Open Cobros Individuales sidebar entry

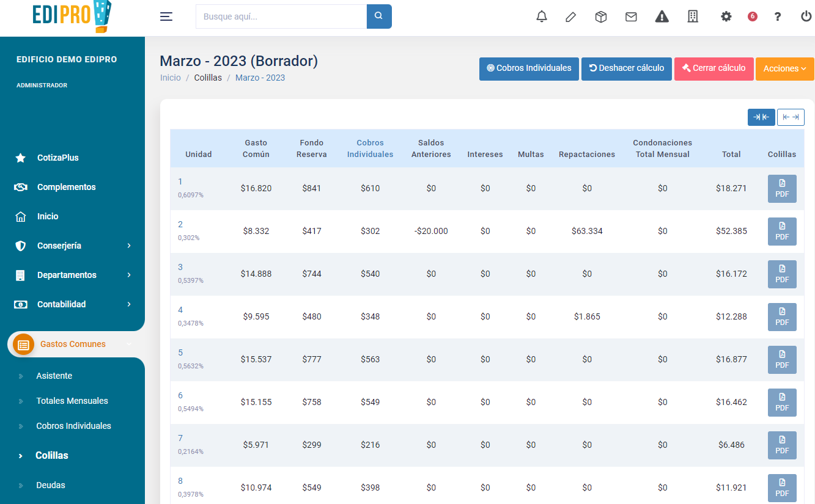pyautogui.click(x=74, y=426)
